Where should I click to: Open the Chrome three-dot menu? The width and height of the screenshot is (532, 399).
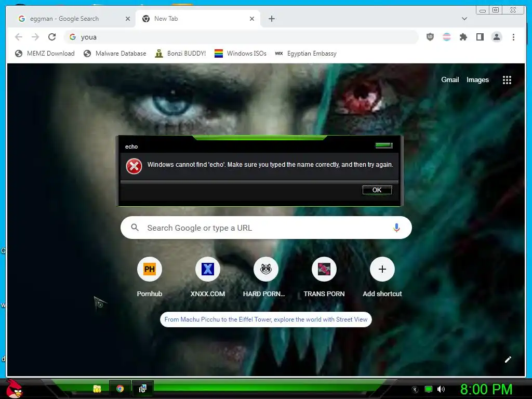point(513,37)
